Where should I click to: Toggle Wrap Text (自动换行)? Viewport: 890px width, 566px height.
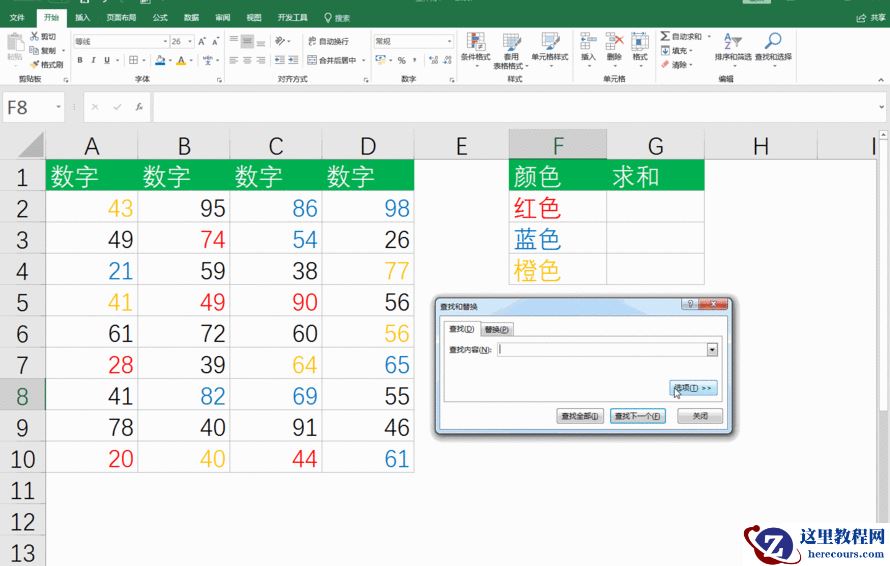click(x=328, y=42)
